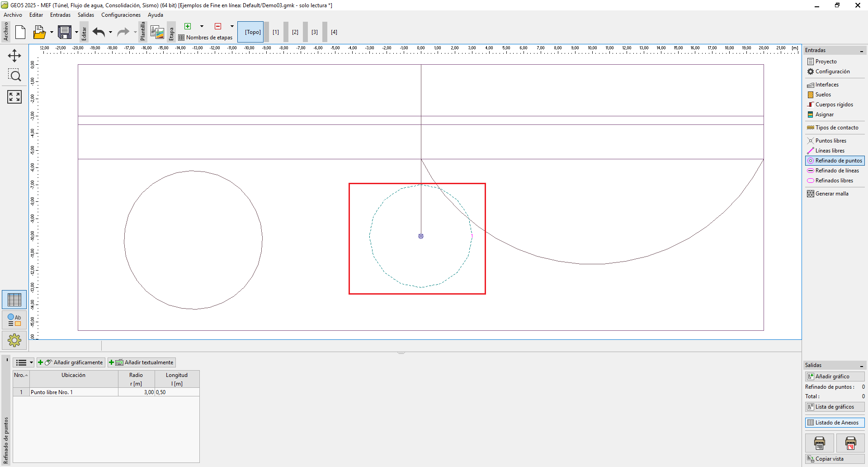Click the Fit to view icon
The image size is (868, 467).
click(x=14, y=96)
